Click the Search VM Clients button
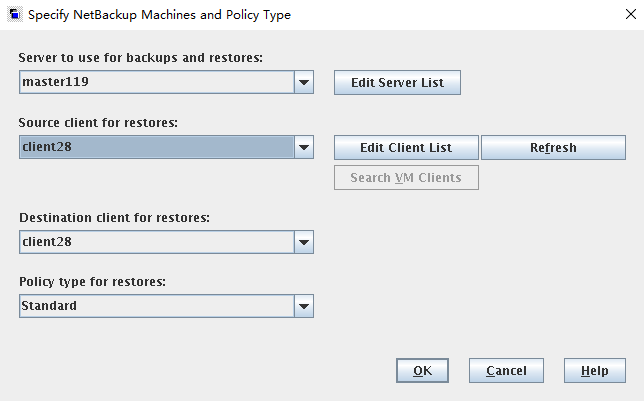 tap(406, 178)
